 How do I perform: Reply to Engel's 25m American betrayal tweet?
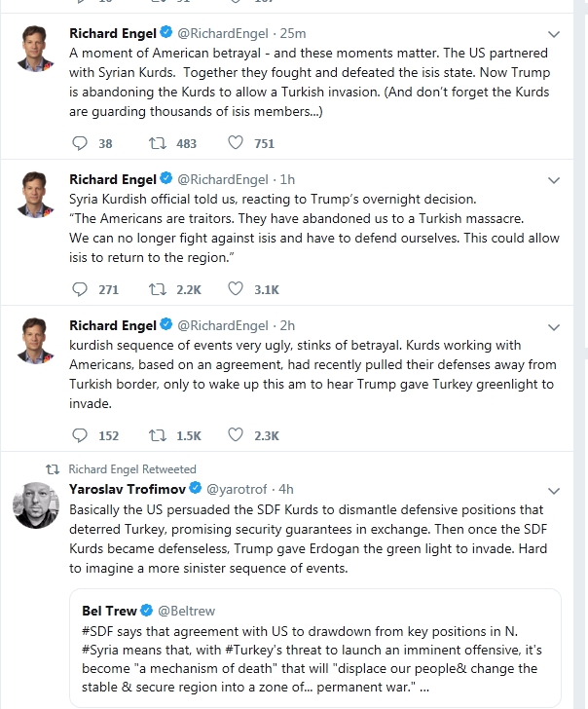82,143
